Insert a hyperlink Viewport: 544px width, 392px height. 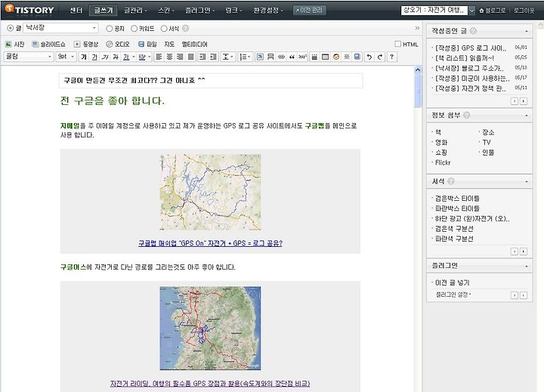281,57
